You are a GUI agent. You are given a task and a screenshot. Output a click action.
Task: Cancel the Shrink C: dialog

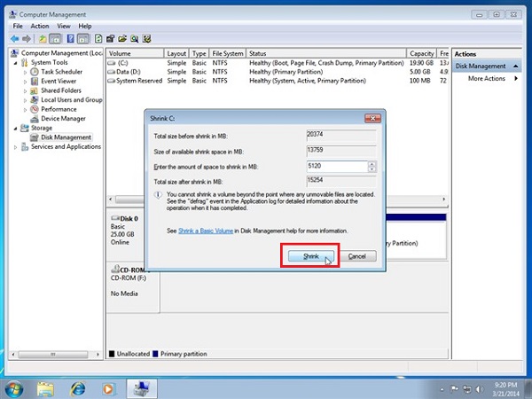pos(357,255)
